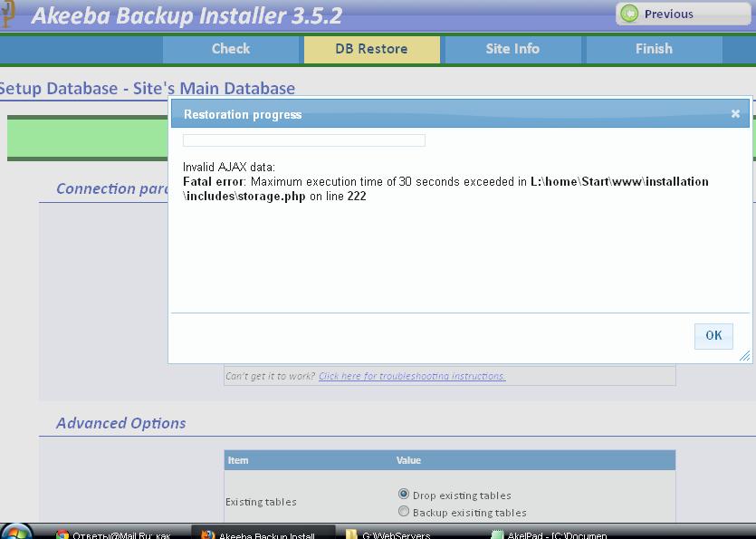This screenshot has height=539, width=756.
Task: Switch to the Mail.Ru Chrome taskbar window
Action: (x=114, y=534)
